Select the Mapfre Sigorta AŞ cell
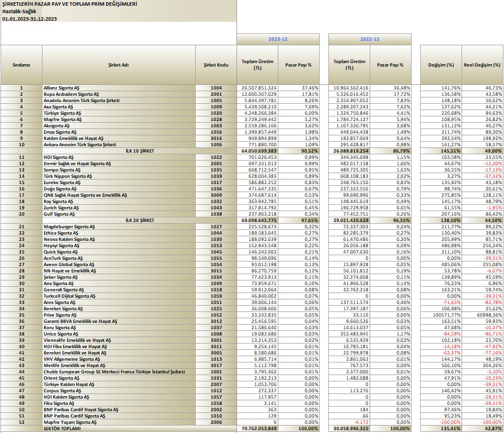Image resolution: width=504 pixels, height=433 pixels. point(119,119)
